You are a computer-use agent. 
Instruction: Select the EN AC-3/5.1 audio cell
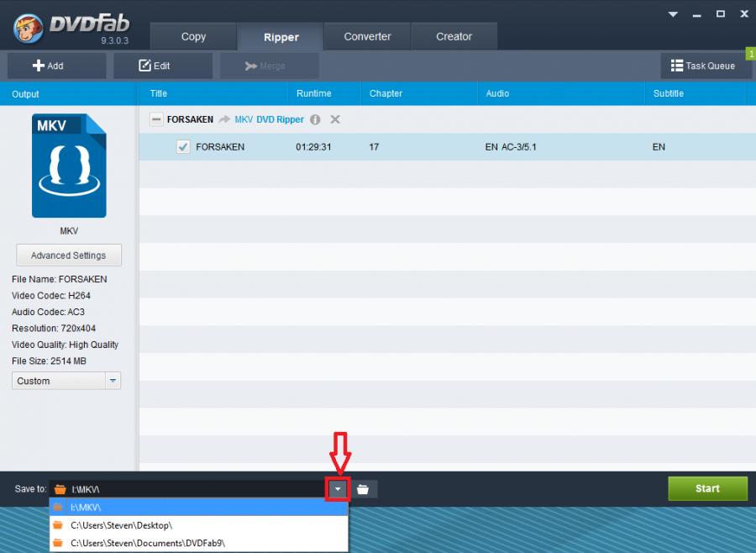coord(511,147)
